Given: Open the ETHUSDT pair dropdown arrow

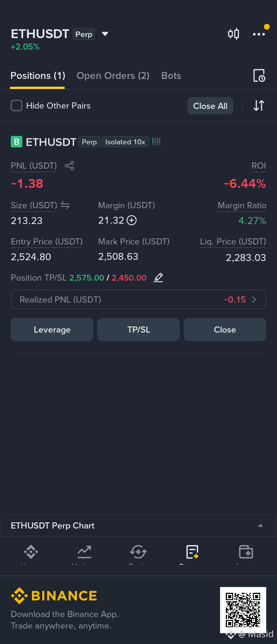Looking at the screenshot, I should (x=105, y=34).
